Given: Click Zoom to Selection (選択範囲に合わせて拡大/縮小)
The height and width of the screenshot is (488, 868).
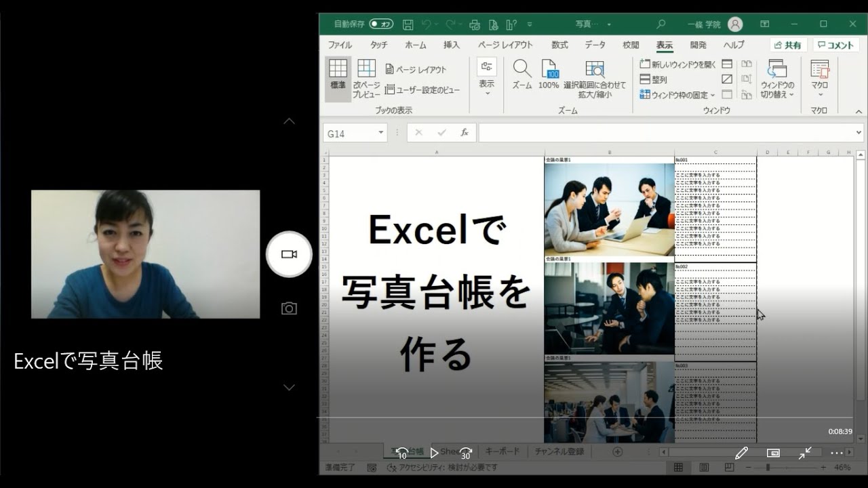Looking at the screenshot, I should tap(595, 79).
